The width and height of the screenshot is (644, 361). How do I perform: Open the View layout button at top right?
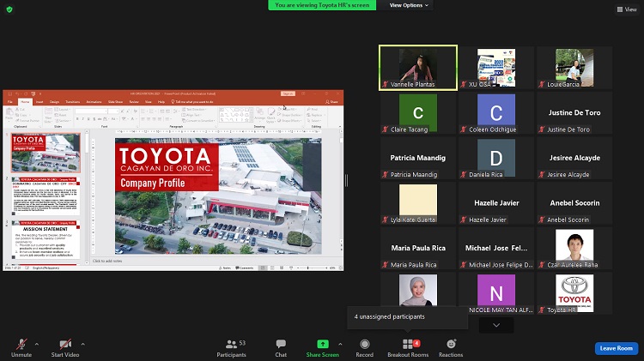coord(627,9)
